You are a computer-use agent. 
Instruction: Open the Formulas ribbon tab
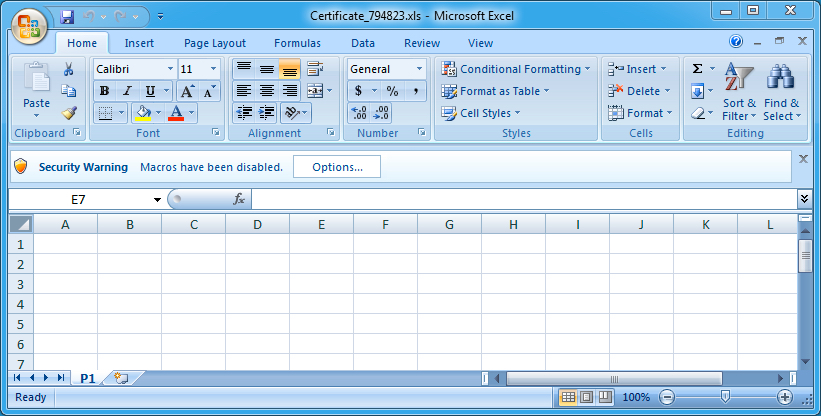[x=297, y=43]
